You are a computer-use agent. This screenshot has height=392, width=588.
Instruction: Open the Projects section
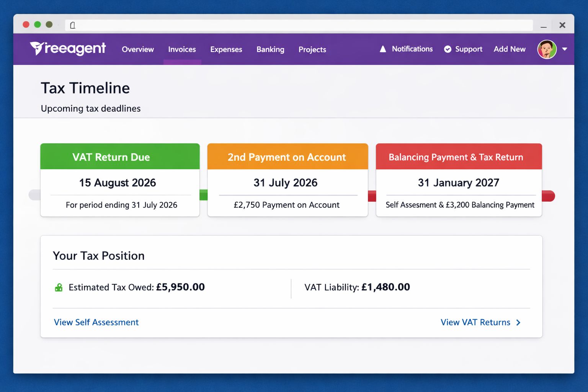click(x=312, y=49)
